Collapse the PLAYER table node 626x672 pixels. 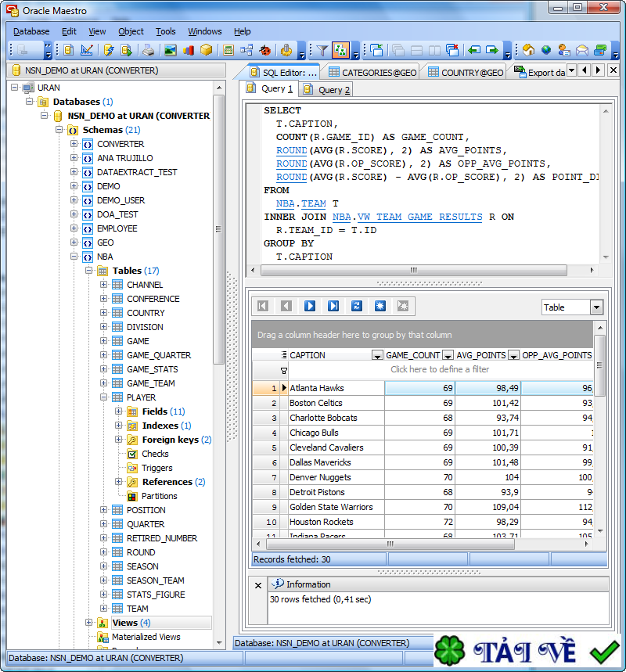104,397
